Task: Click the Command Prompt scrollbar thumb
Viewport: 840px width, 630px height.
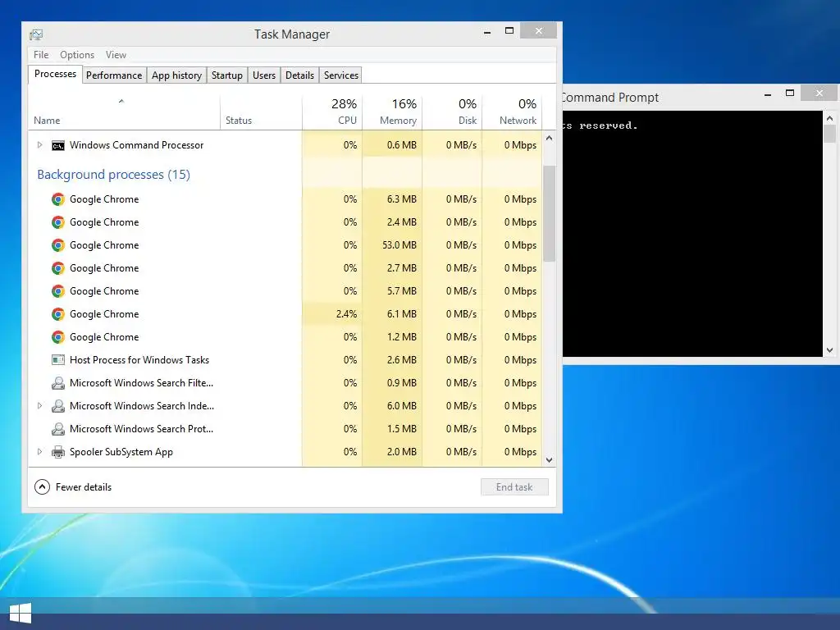Action: point(830,134)
